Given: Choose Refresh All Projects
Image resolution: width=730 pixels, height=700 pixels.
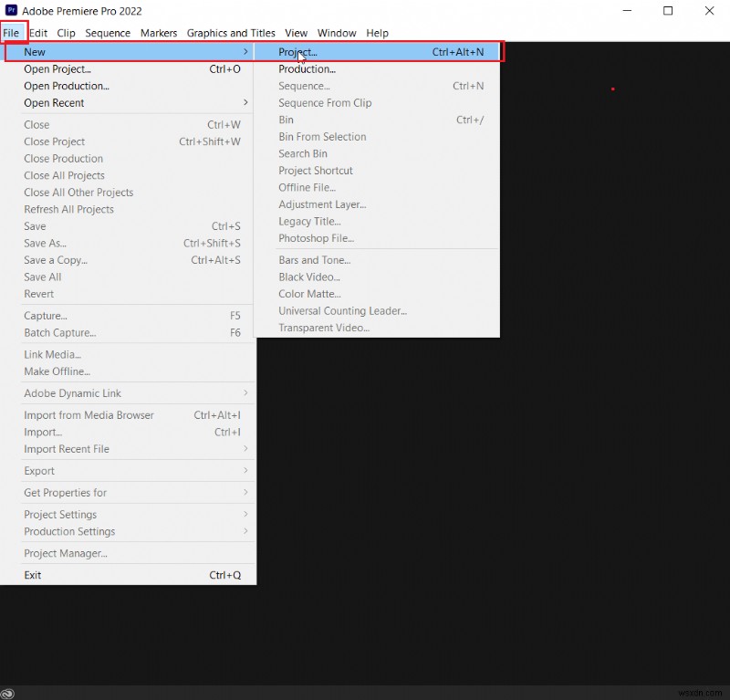Looking at the screenshot, I should [x=129, y=209].
